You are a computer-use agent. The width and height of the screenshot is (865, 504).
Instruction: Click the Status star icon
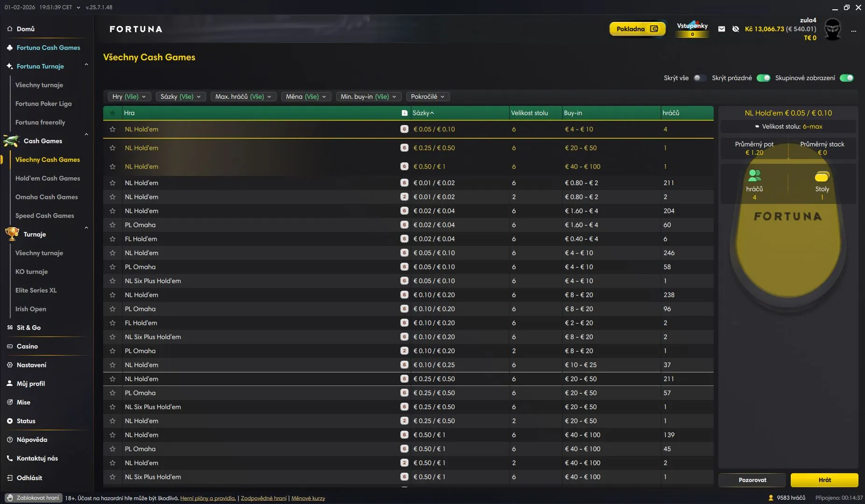10,421
